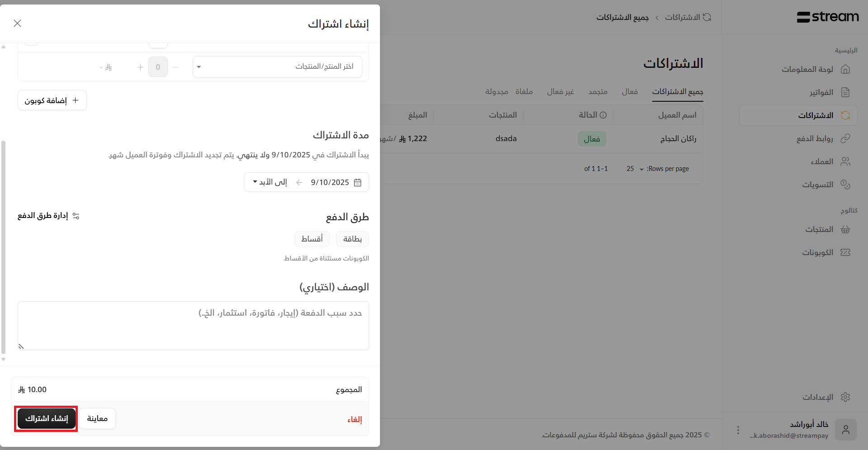Open Rows per page dropdown
The height and width of the screenshot is (450, 868).
point(635,169)
